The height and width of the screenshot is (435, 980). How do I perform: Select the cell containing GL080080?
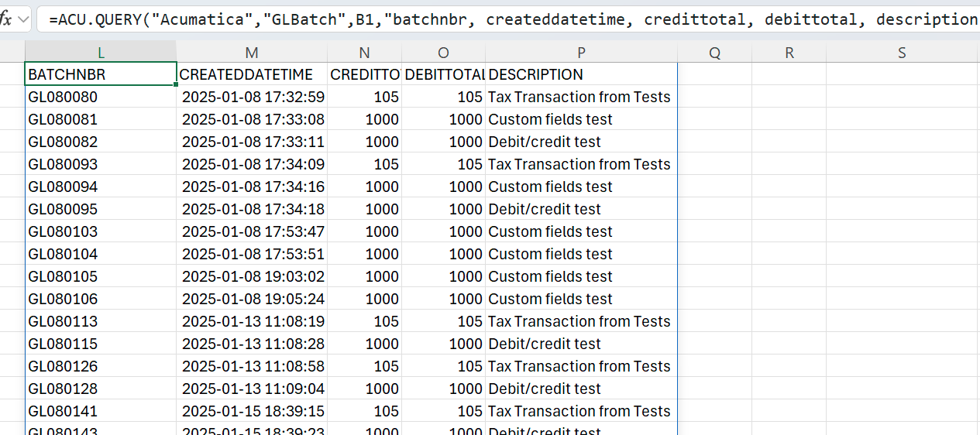pyautogui.click(x=101, y=97)
